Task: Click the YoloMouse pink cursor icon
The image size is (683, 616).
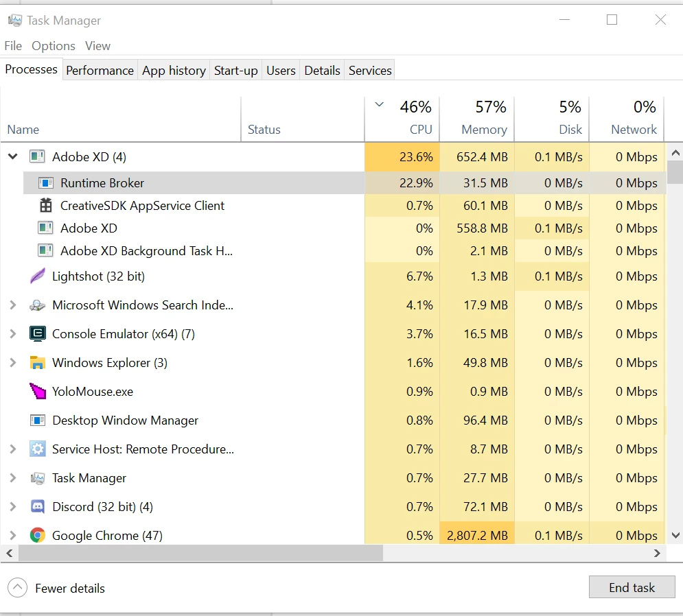Action: click(38, 391)
